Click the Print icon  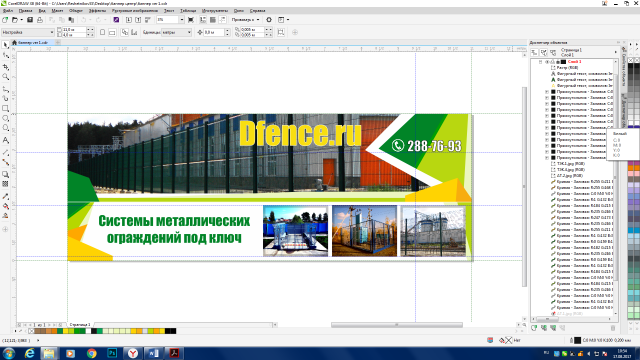tap(40, 20)
